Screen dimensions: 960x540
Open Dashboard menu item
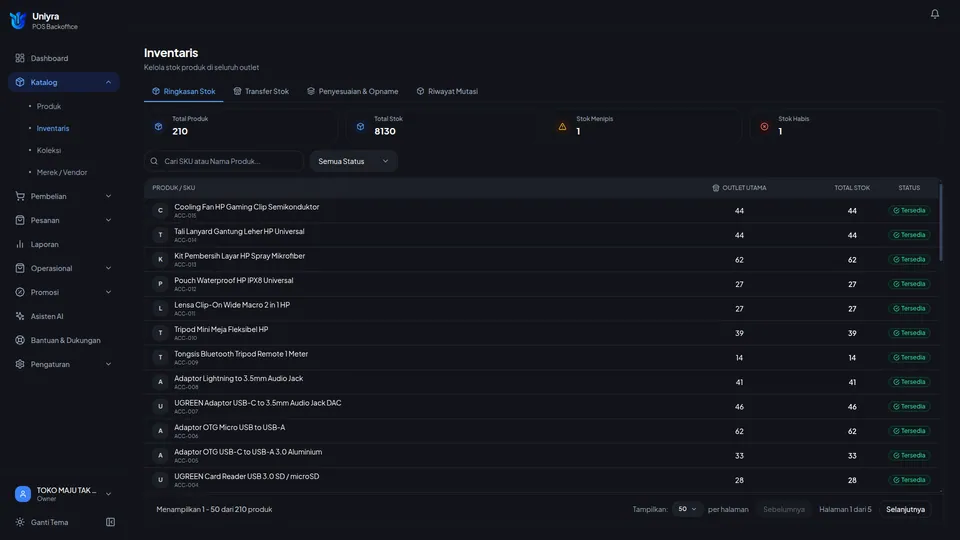[x=64, y=58]
